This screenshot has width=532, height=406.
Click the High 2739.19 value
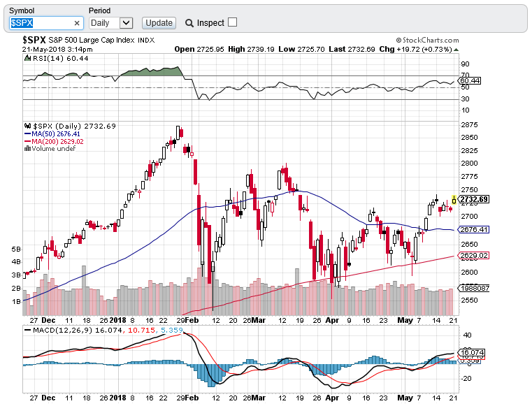[x=251, y=49]
